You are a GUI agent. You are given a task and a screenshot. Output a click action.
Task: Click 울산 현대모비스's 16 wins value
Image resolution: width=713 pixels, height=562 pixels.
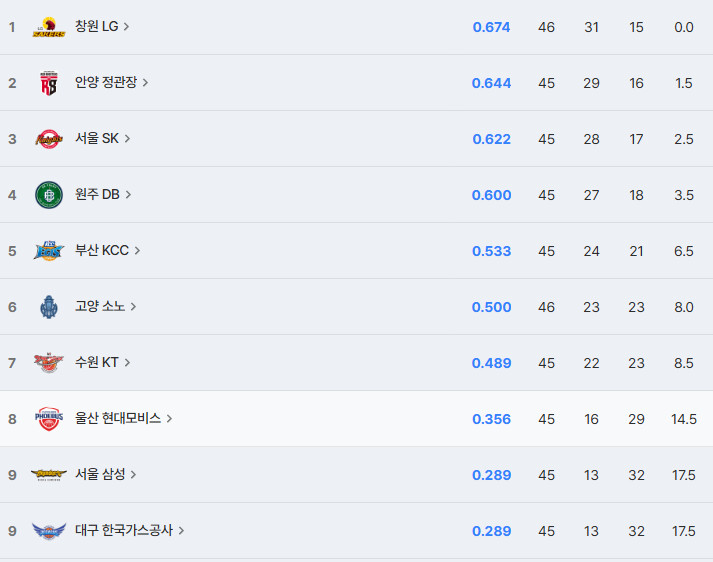tap(591, 419)
